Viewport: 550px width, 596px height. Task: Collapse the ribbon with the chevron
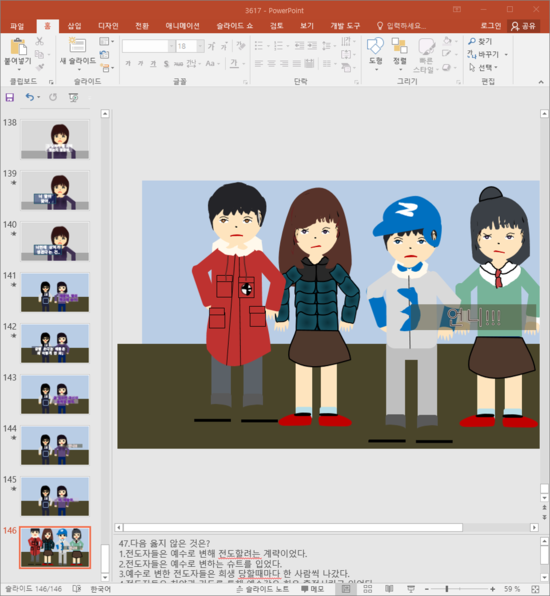tap(541, 82)
